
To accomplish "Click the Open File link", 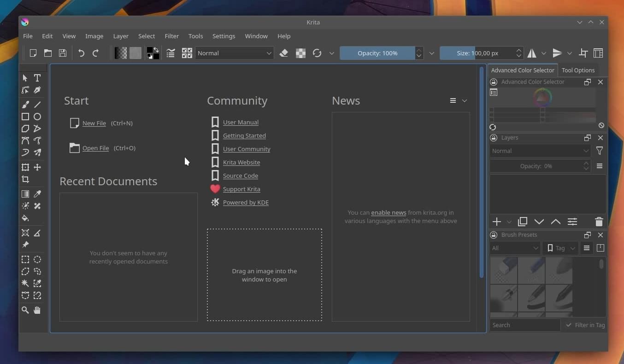I will (95, 148).
